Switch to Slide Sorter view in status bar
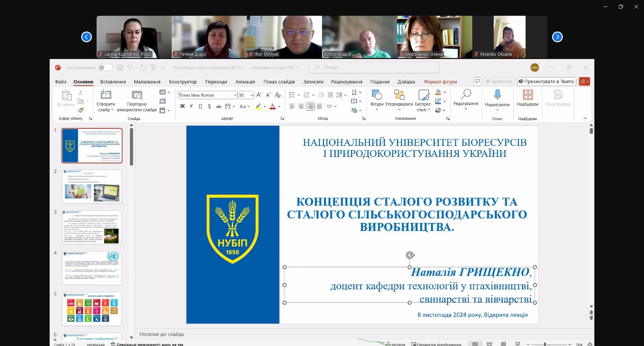The width and height of the screenshot is (644, 346). point(489,344)
